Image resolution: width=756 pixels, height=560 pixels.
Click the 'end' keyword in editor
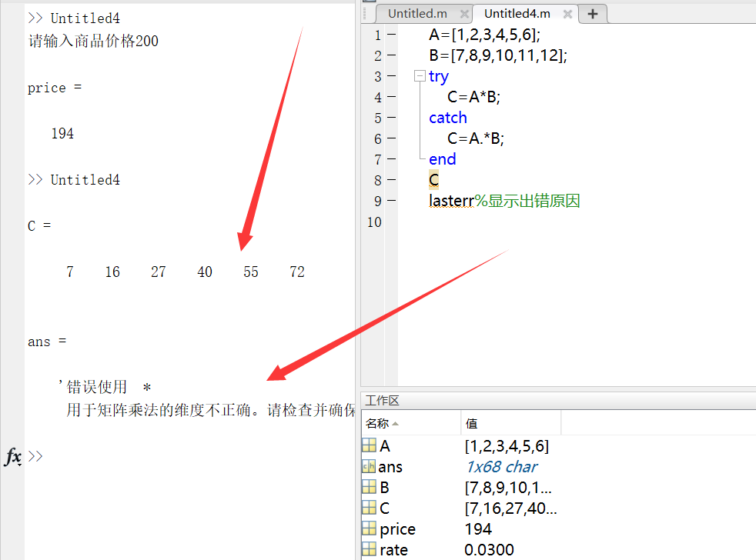pos(442,159)
